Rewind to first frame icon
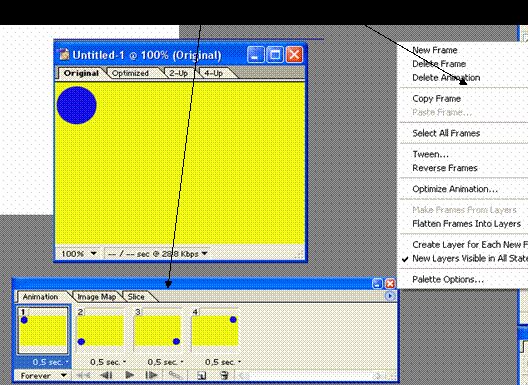528x385 pixels. coord(84,375)
